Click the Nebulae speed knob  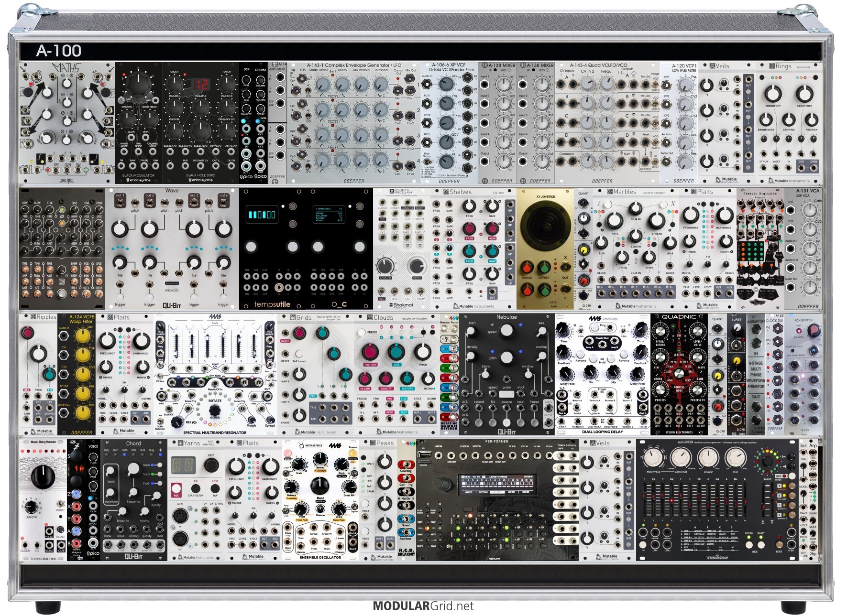point(506,331)
